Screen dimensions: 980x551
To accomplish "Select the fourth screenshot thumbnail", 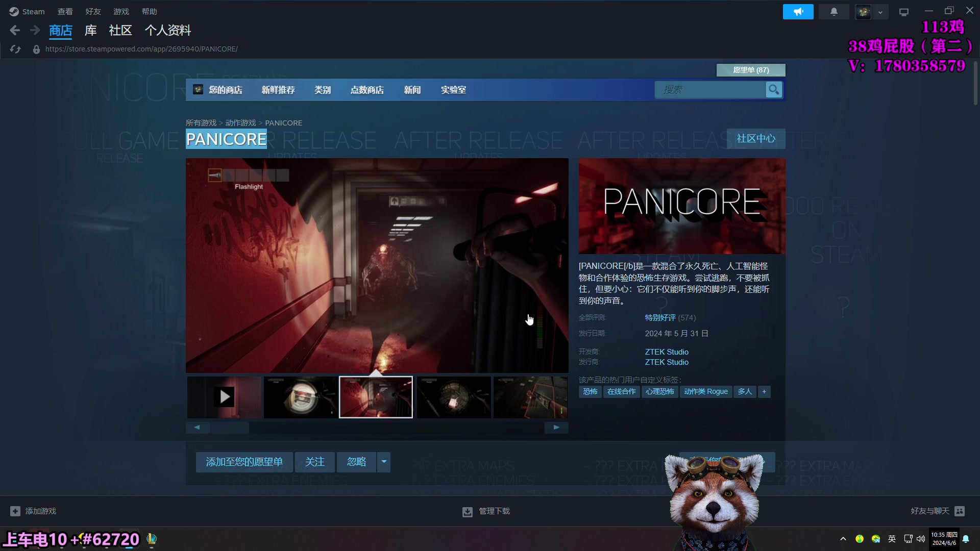I will pos(454,397).
